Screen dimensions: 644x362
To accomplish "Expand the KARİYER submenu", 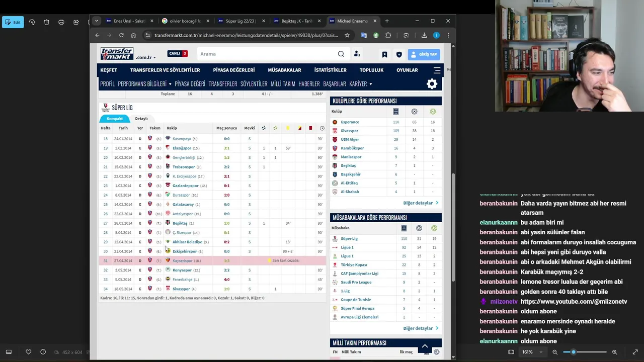I will pyautogui.click(x=361, y=84).
